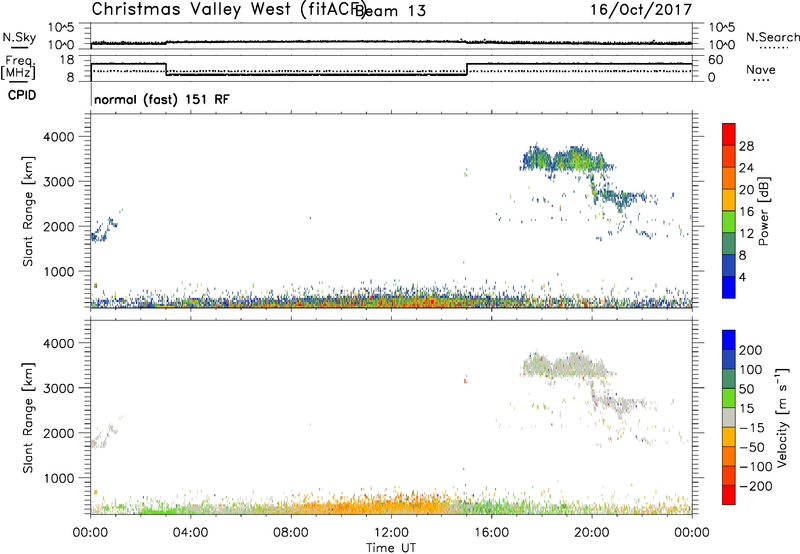
Task: Click the '200' label on Velocity colorbar
Action: [751, 350]
